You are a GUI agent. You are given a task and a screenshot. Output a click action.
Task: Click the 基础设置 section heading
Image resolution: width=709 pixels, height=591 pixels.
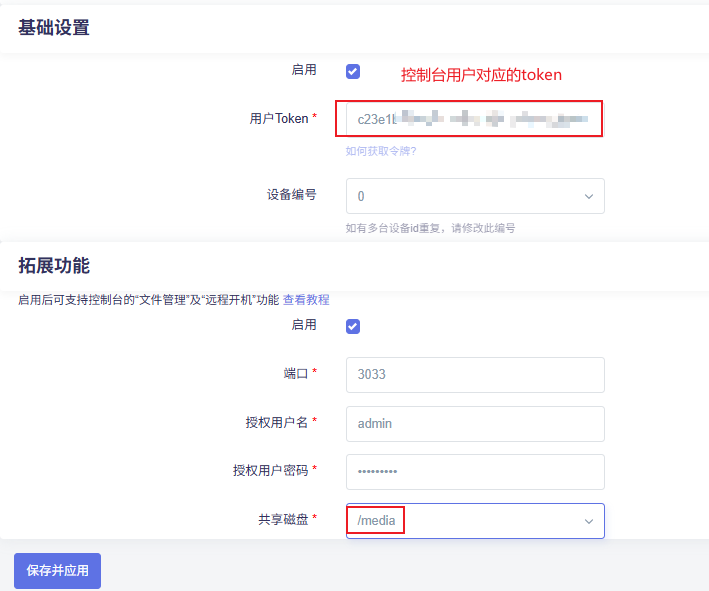(54, 28)
